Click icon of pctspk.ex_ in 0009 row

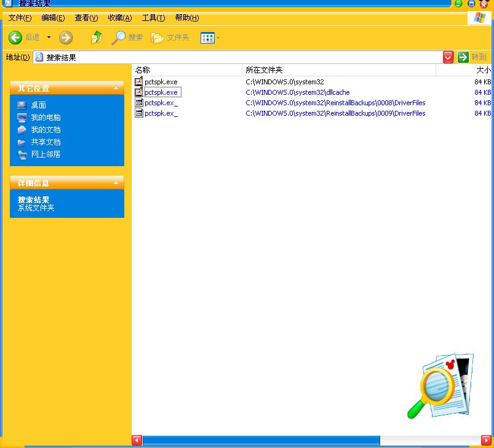(x=139, y=113)
